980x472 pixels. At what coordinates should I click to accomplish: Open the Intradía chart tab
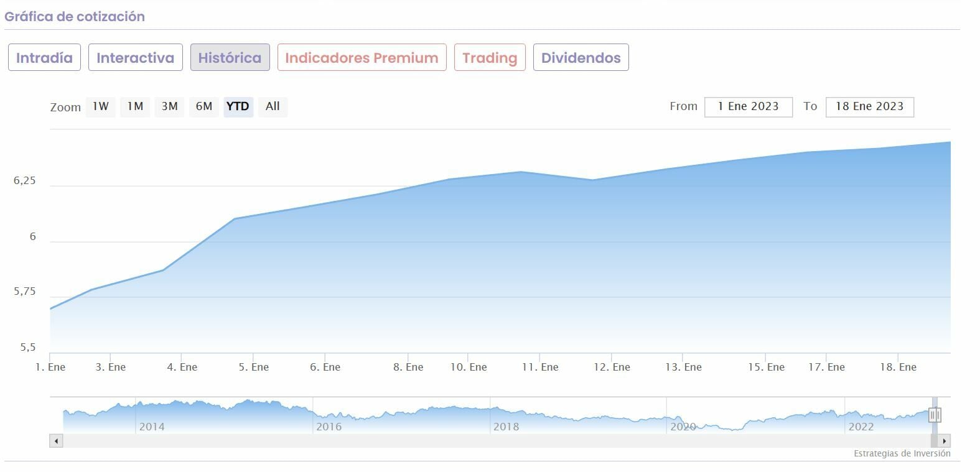click(x=44, y=58)
